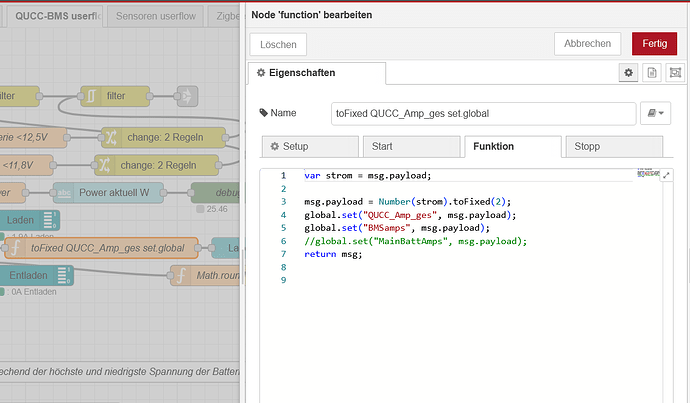Expand code editor to full screen
The image size is (690, 403).
click(x=667, y=175)
